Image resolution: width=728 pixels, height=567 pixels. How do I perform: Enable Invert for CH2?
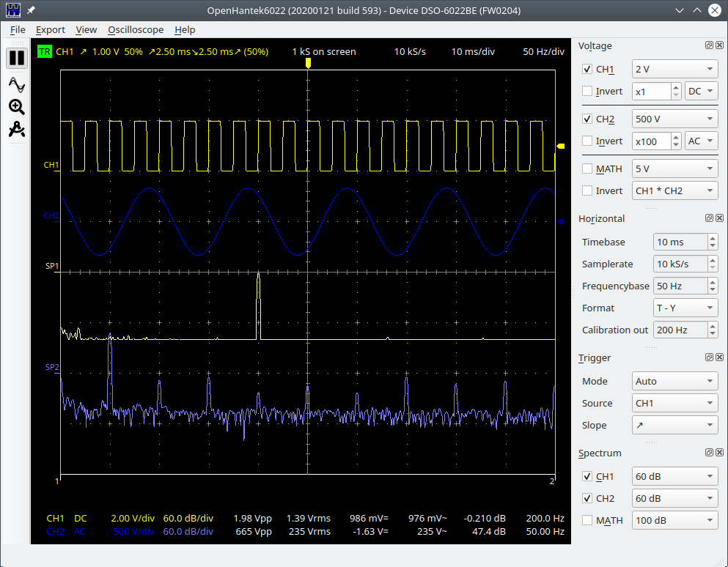587,141
